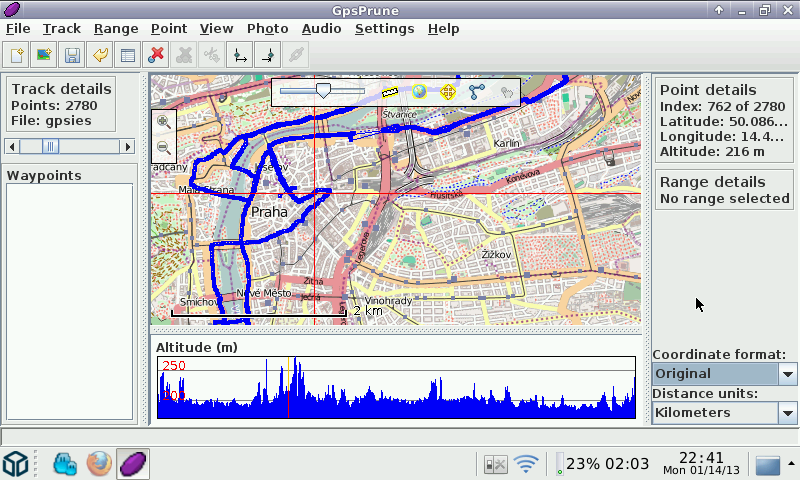The image size is (800, 480).
Task: Adjust the map transparency slider handle
Action: point(323,91)
